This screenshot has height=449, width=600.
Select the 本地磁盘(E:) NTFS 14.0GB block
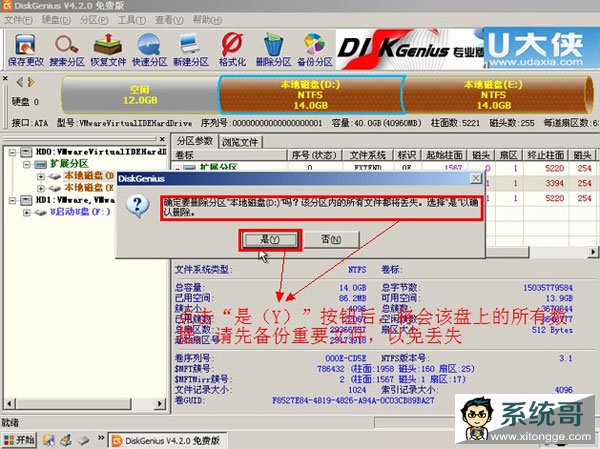(494, 95)
